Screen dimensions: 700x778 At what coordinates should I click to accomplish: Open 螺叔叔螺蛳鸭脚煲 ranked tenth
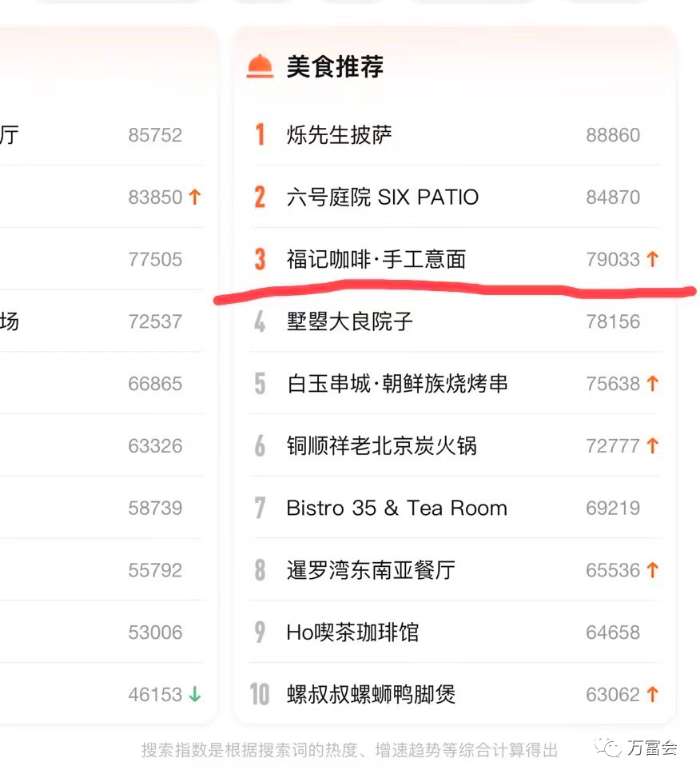[371, 694]
